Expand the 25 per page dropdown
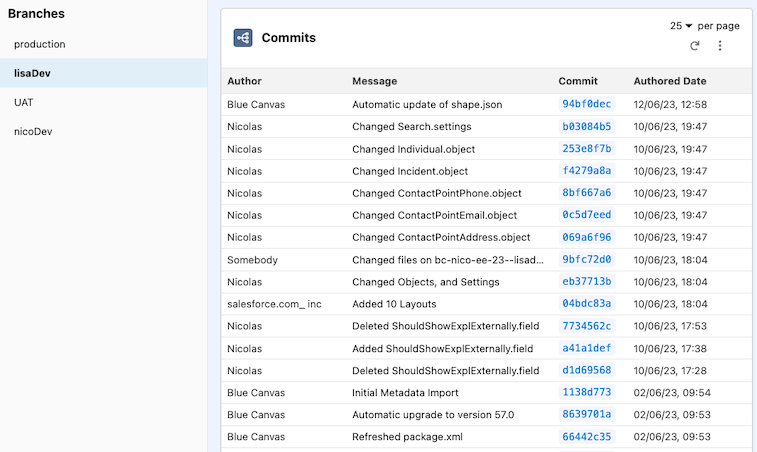The image size is (757, 452). pyautogui.click(x=681, y=26)
